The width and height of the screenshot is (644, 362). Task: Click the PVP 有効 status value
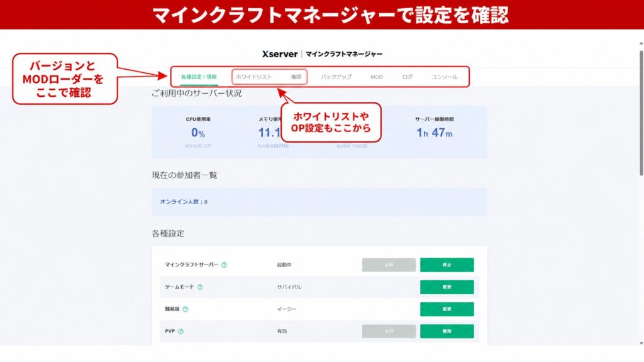point(282,331)
